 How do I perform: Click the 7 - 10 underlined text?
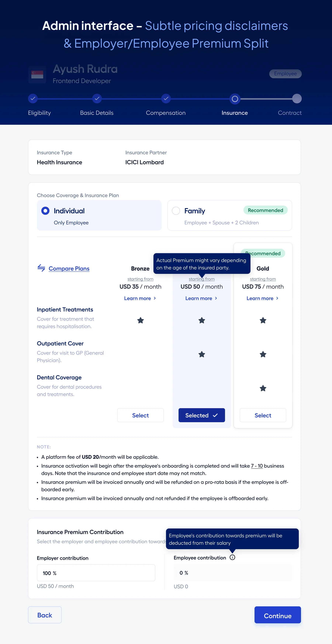(x=257, y=466)
